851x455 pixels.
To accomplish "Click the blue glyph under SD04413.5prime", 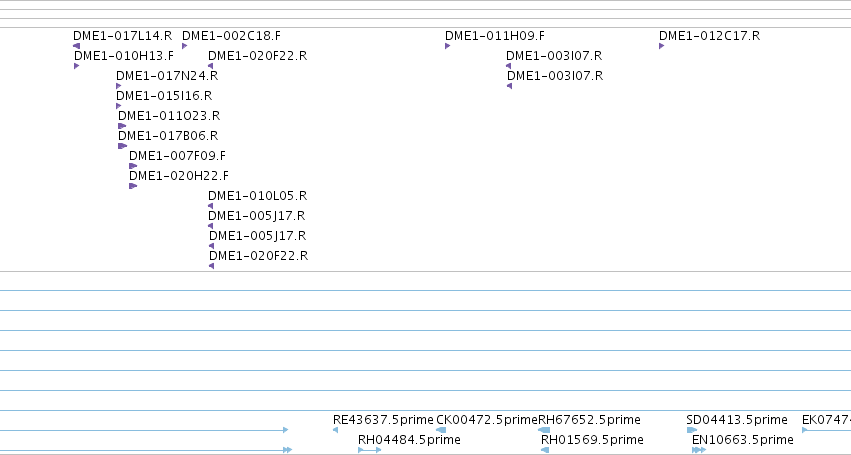I will tap(692, 431).
